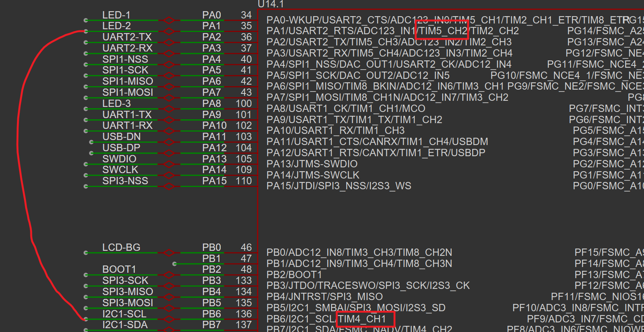The image size is (644, 332).
Task: Select the UART1-RX net label
Action: 127,125
